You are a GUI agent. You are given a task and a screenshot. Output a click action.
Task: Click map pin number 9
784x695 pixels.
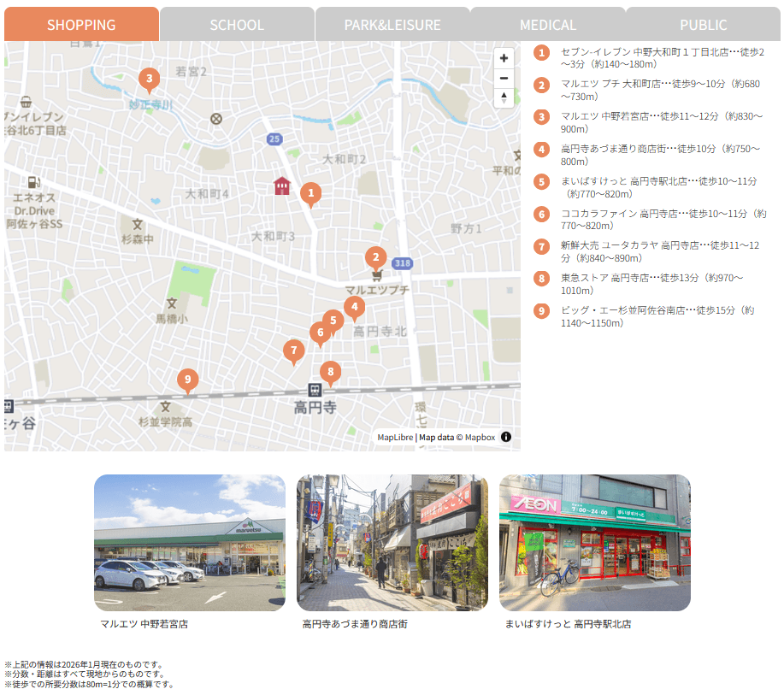click(187, 381)
